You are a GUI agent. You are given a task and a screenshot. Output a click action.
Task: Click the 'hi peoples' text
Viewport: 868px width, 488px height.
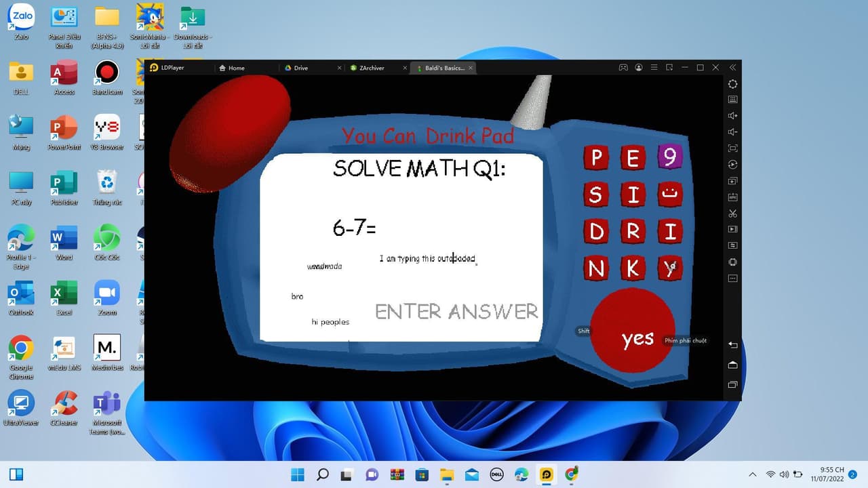330,322
